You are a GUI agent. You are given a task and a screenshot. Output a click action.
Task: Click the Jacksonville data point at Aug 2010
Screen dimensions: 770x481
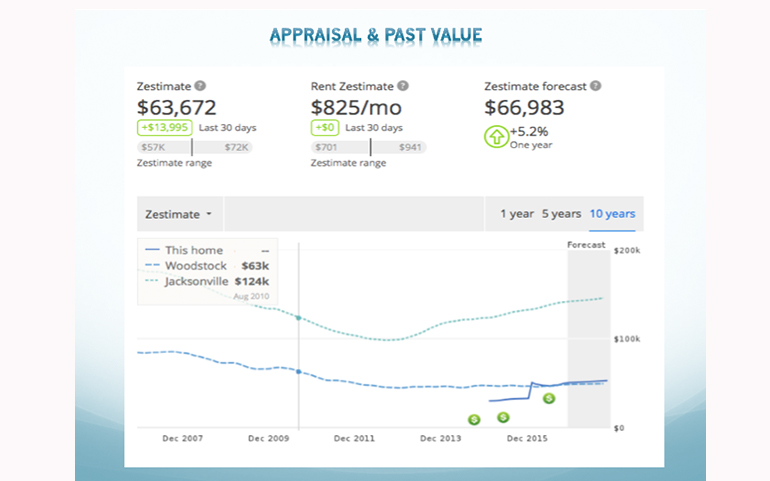(x=299, y=317)
